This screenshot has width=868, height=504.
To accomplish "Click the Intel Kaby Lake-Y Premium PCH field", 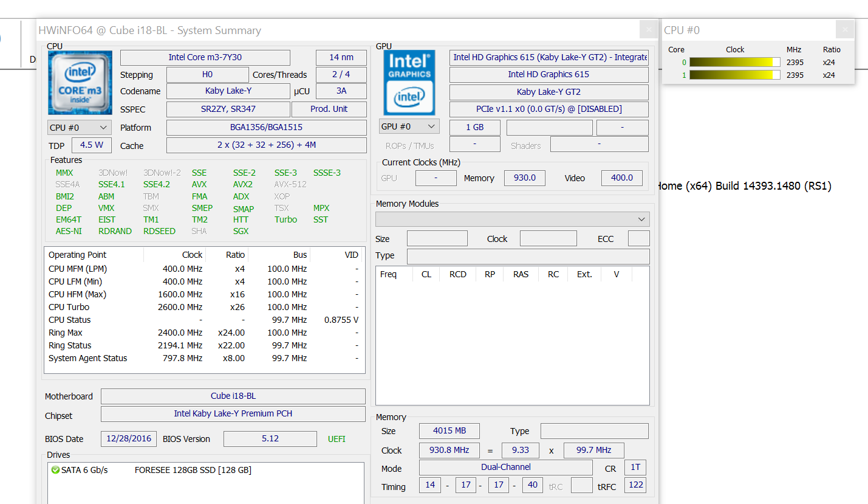I will 233,414.
